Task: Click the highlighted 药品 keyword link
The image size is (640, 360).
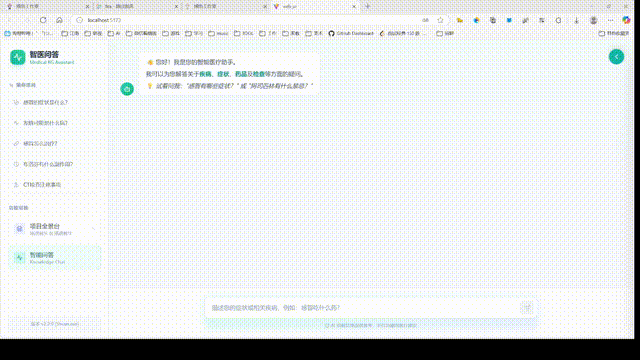Action: pyautogui.click(x=241, y=74)
